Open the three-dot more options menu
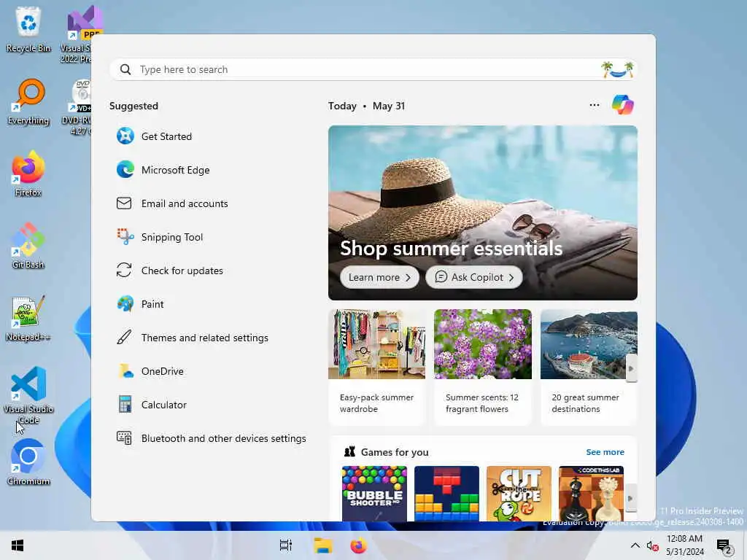Screen dimensions: 747x560 (594, 105)
